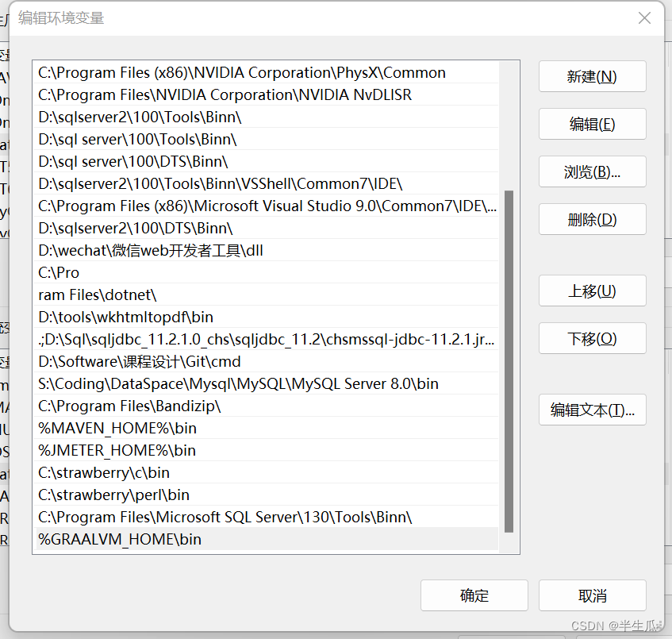The image size is (672, 639).
Task: Select the %GRAALVM_HOME\bin entry
Action: pos(266,540)
